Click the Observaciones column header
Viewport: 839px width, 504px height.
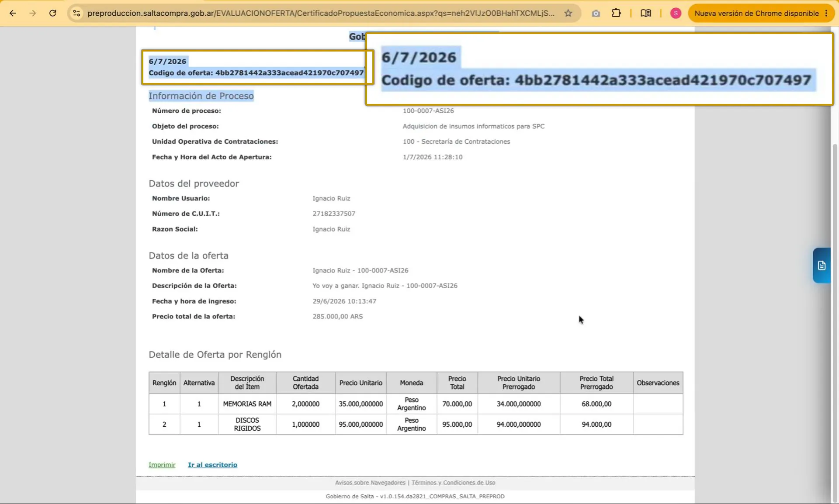click(658, 383)
